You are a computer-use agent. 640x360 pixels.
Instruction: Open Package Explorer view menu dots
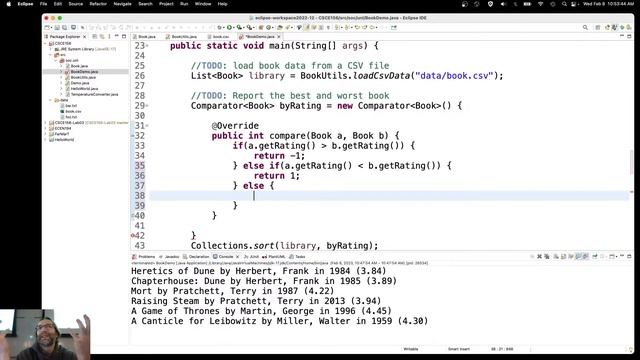[x=109, y=36]
